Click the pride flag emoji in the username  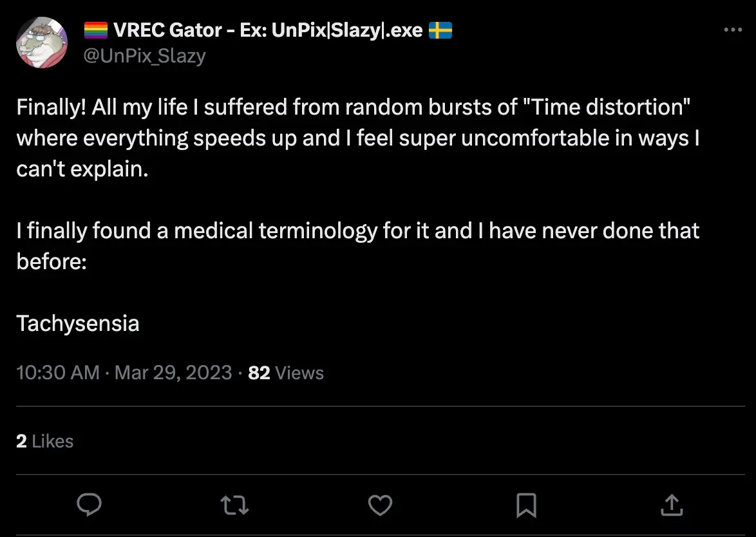click(95, 30)
